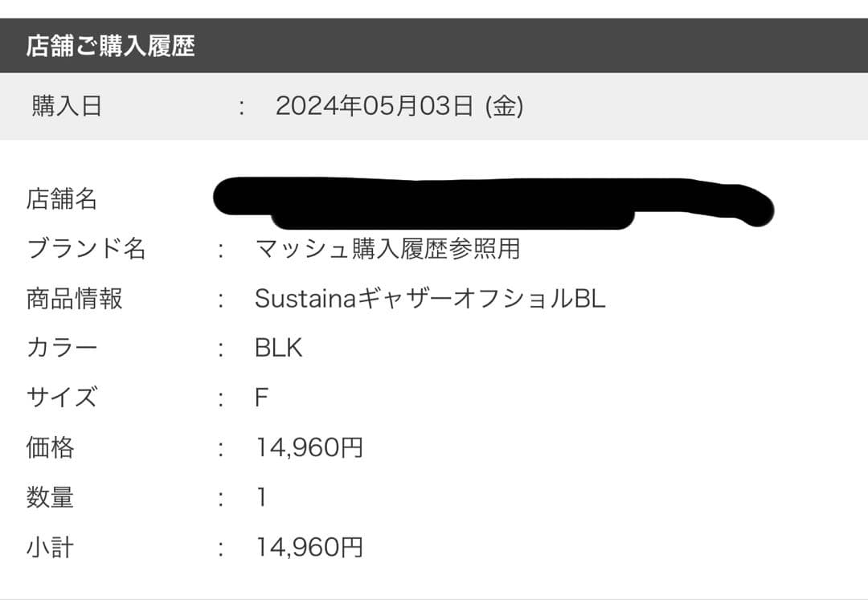868x600 pixels.
Task: Select the subtotal 14,960円 beside 小計
Action: [309, 547]
